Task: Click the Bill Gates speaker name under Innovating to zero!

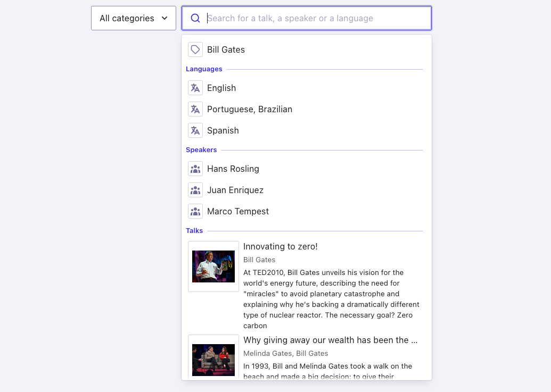Action: click(x=259, y=260)
